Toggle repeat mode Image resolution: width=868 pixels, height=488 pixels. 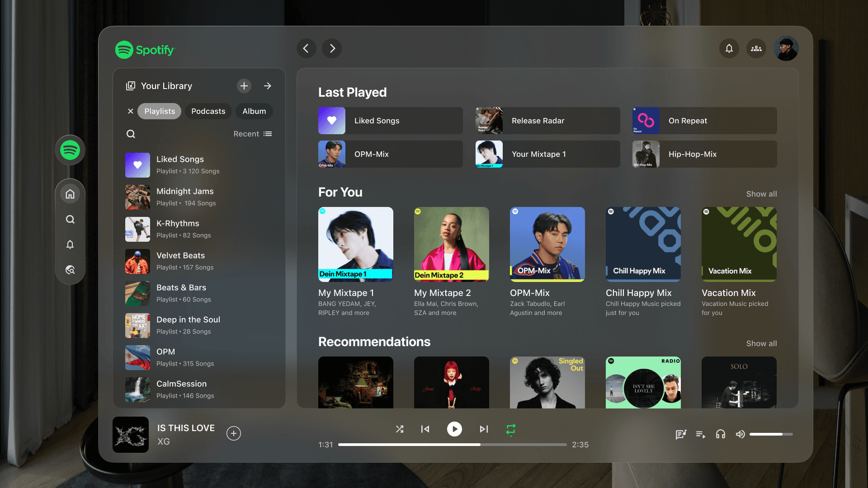click(511, 429)
